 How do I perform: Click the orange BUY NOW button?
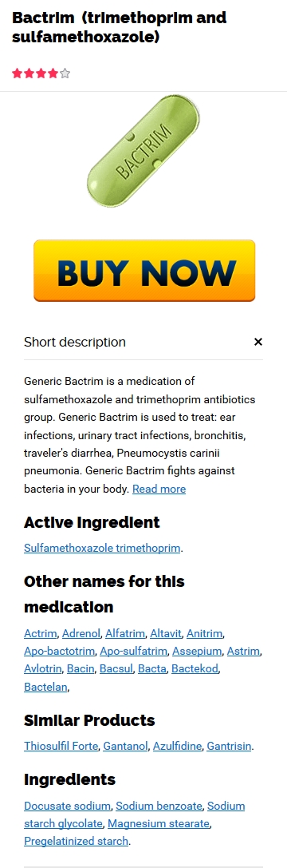coord(144,271)
